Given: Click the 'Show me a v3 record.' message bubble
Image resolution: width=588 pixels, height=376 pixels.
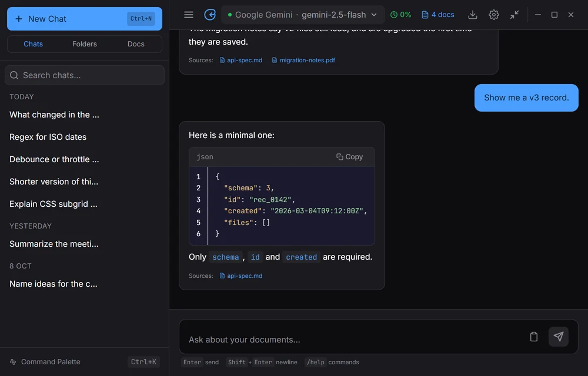Looking at the screenshot, I should 526,98.
